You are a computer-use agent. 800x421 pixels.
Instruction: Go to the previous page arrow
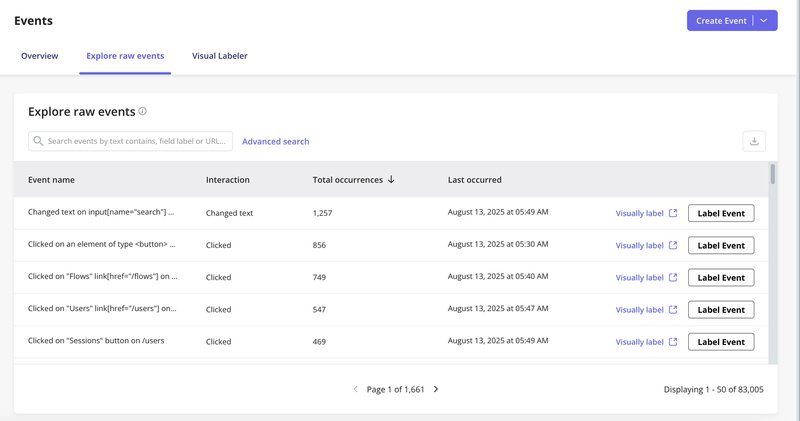point(355,389)
